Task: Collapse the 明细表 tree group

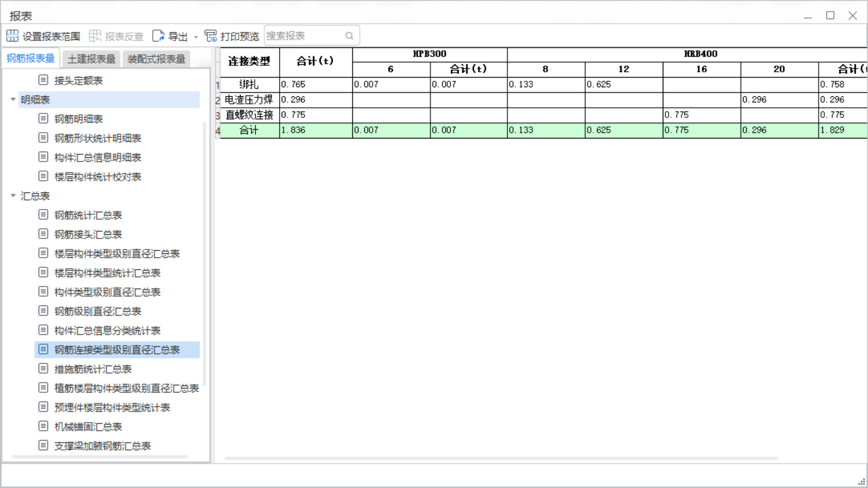Action: [x=13, y=99]
